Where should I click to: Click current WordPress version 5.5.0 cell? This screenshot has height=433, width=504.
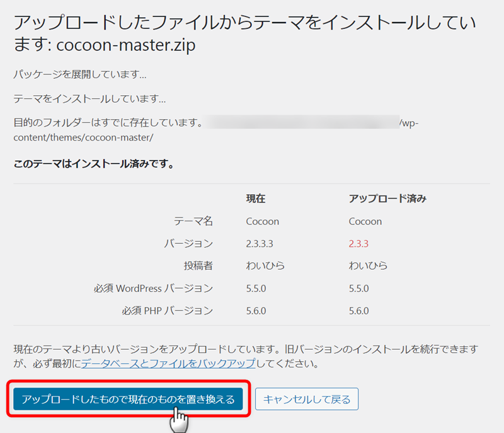[x=256, y=288]
